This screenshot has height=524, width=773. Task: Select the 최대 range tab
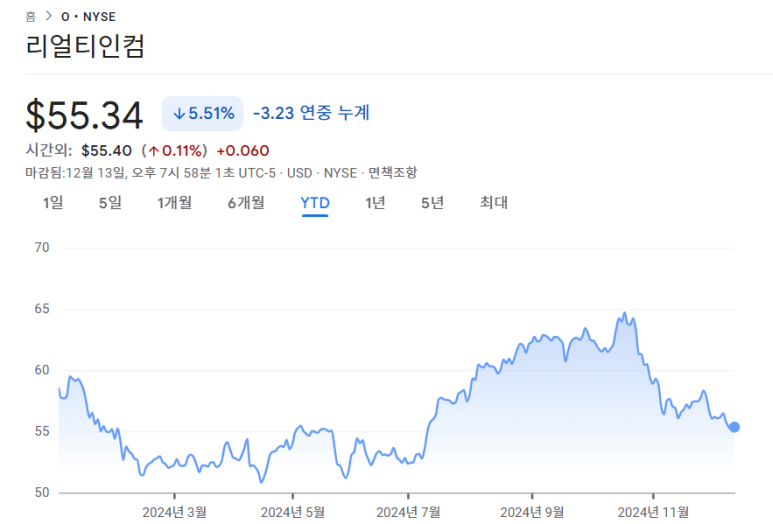pyautogui.click(x=493, y=203)
